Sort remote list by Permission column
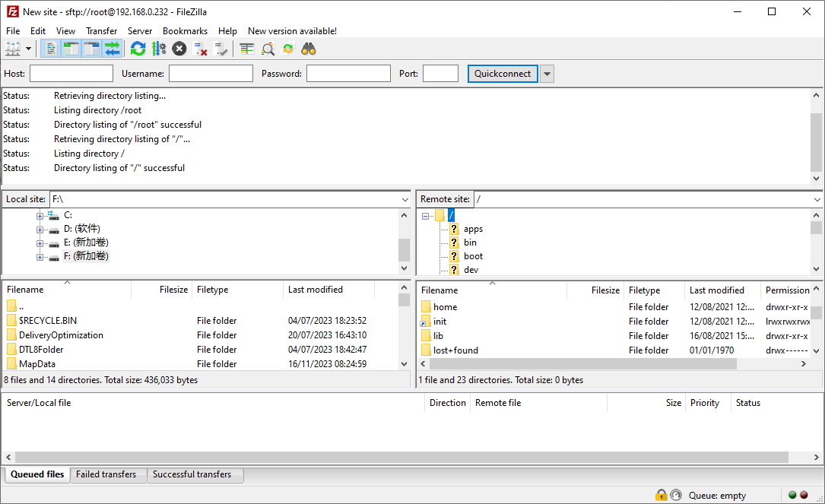 pyautogui.click(x=786, y=290)
